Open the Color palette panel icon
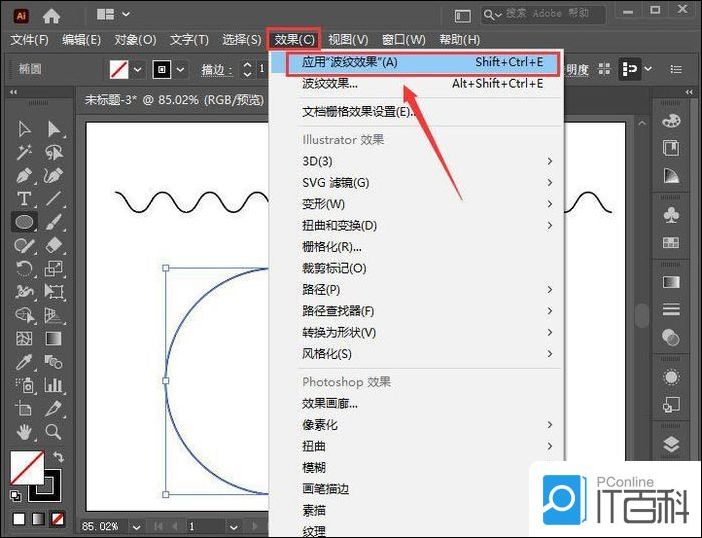The image size is (702, 538). click(x=671, y=120)
